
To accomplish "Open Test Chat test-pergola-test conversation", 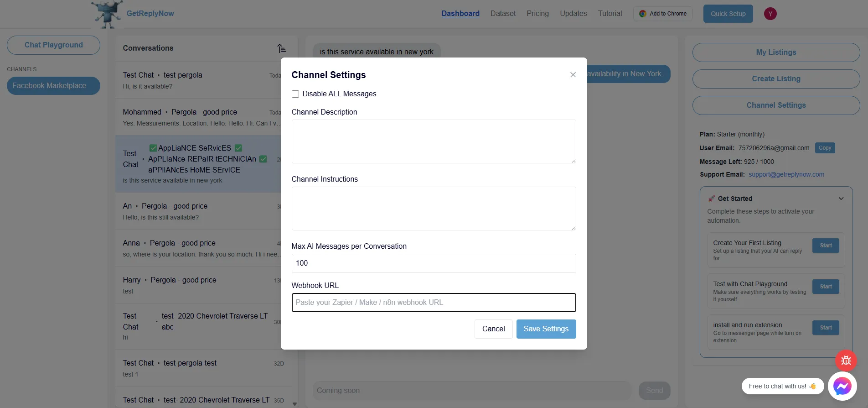I will click(203, 368).
